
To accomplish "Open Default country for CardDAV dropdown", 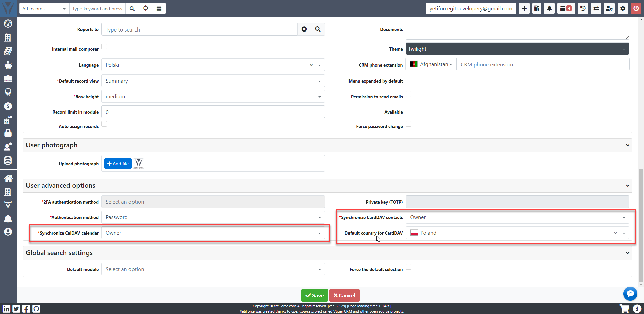I will tap(517, 233).
